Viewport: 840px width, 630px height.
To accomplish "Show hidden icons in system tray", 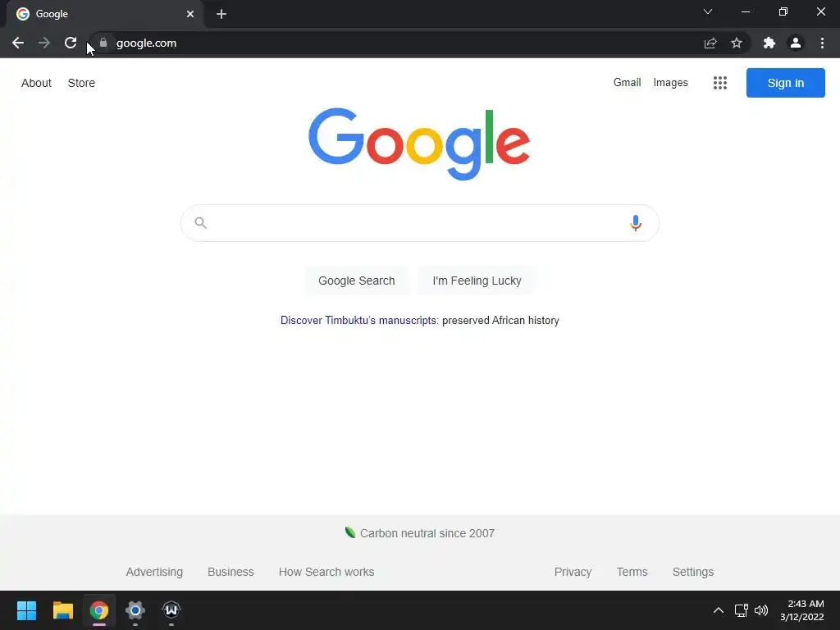I will tap(719, 610).
